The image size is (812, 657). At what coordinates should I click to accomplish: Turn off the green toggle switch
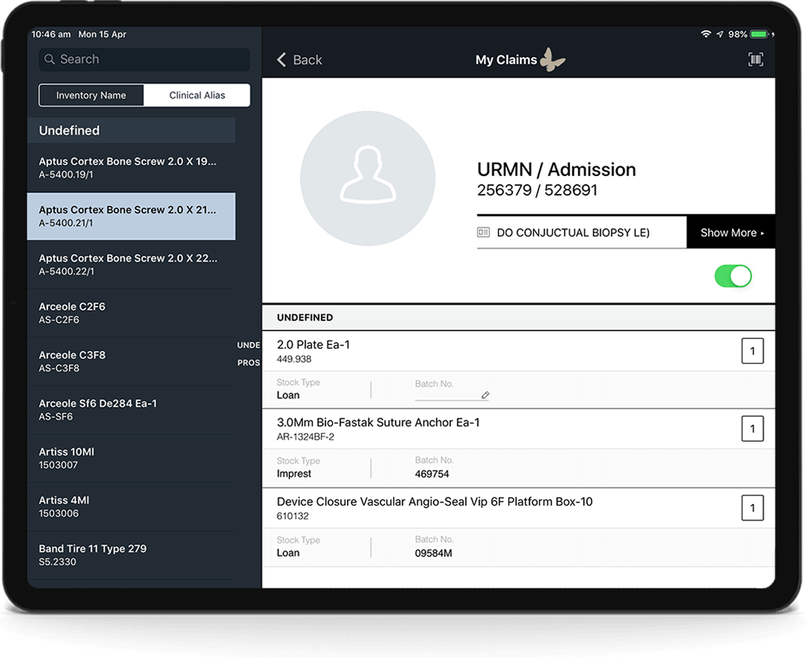pyautogui.click(x=733, y=276)
